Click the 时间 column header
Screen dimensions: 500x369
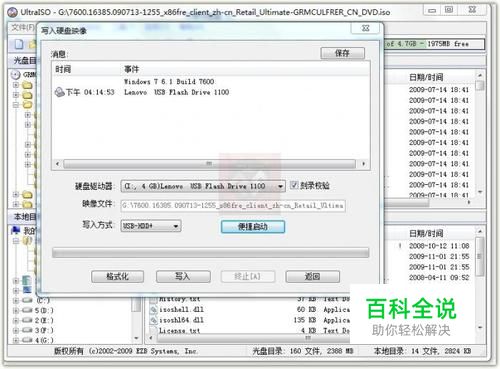[x=63, y=69]
